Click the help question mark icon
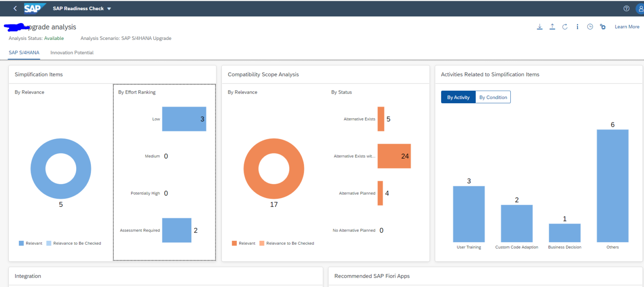Image resolution: width=644 pixels, height=287 pixels. [x=626, y=8]
